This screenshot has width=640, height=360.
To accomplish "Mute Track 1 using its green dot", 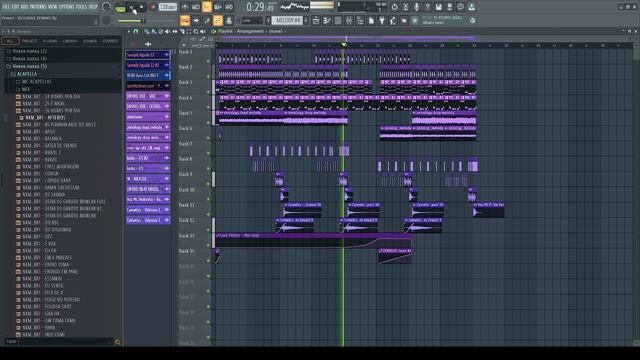I will tap(208, 61).
